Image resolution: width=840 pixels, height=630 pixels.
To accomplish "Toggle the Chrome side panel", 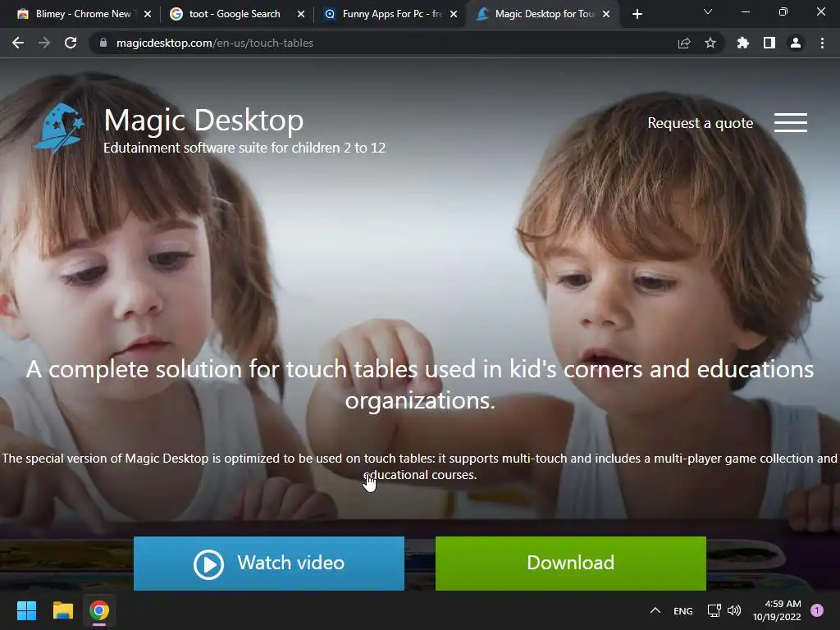I will [769, 43].
